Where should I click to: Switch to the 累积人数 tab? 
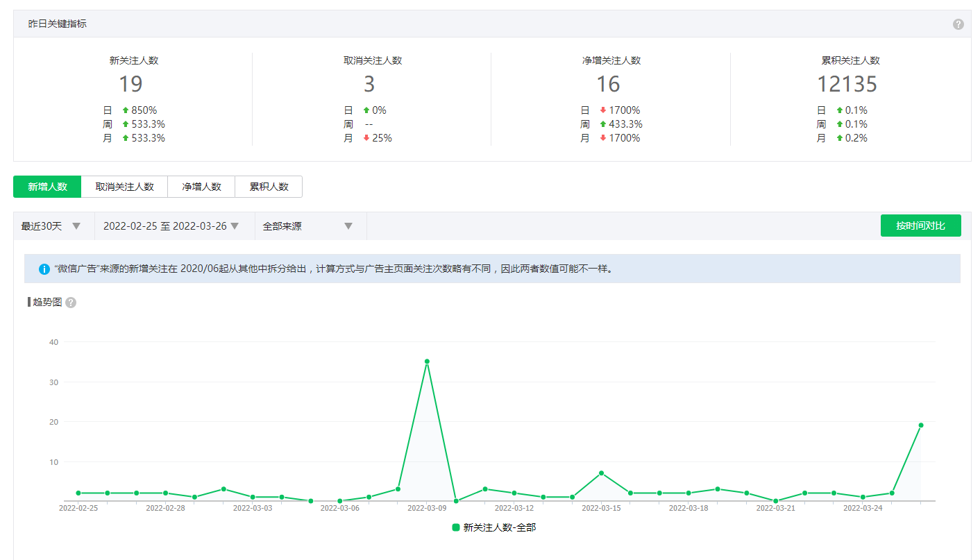click(x=269, y=187)
